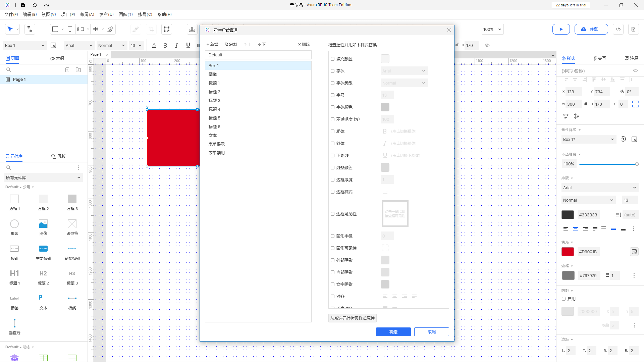Image resolution: width=644 pixels, height=362 pixels.
Task: Enable the 字号 checkbox
Action: [332, 95]
